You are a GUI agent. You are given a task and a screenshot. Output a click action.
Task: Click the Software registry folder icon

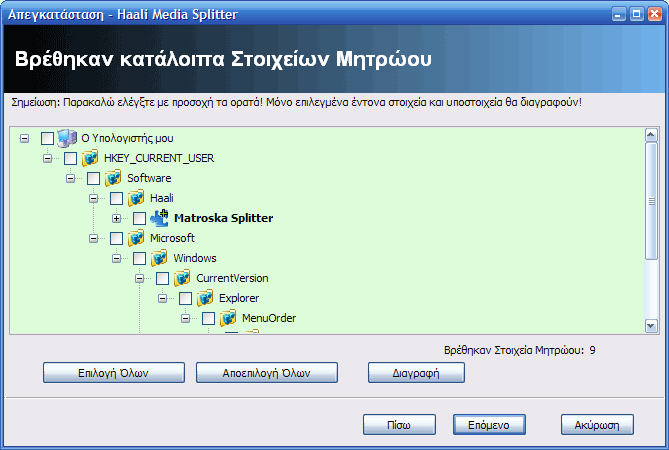pyautogui.click(x=113, y=178)
